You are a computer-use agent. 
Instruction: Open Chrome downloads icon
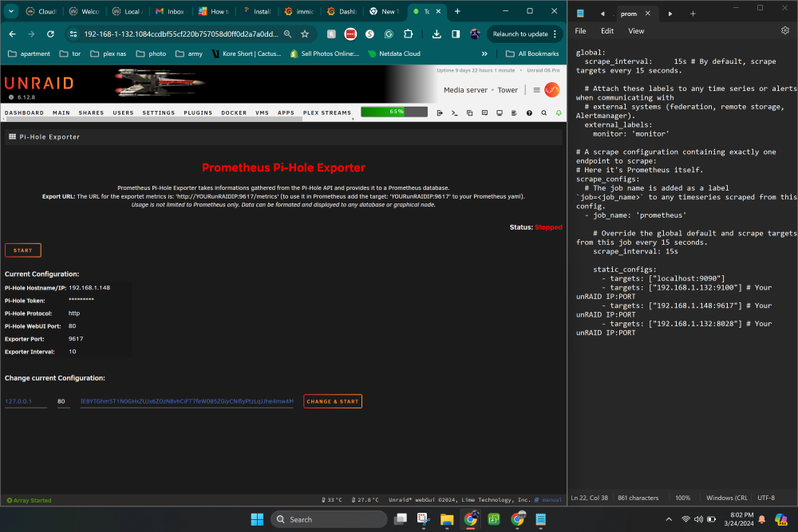[437, 34]
